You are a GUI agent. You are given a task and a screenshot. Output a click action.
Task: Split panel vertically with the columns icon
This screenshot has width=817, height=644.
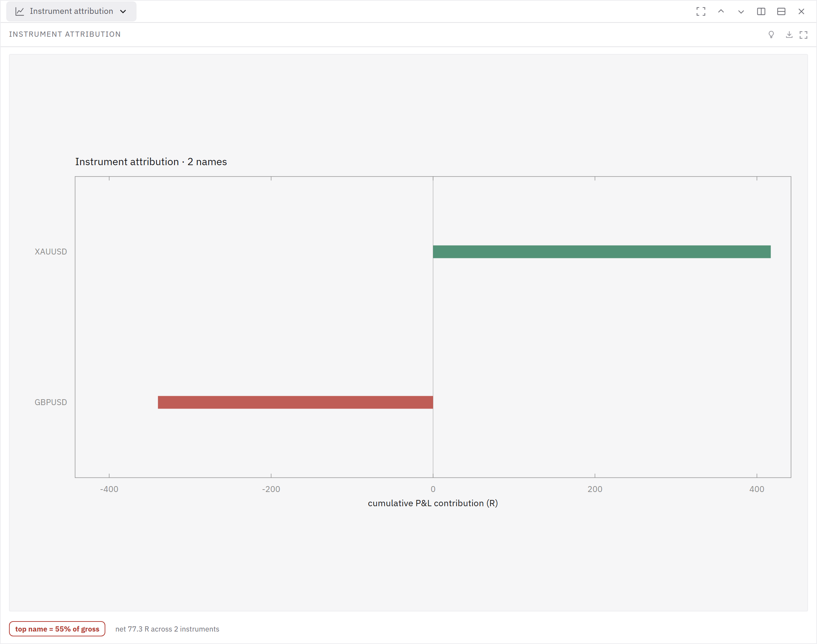(761, 11)
